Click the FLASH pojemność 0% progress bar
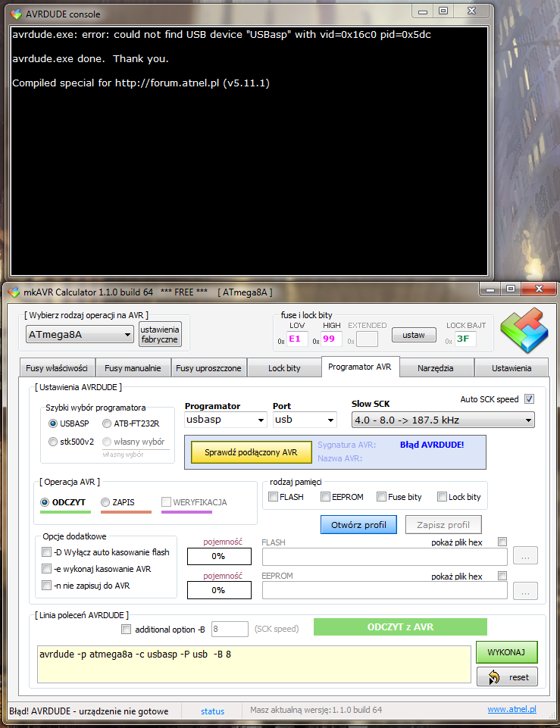This screenshot has height=728, width=560. click(219, 556)
